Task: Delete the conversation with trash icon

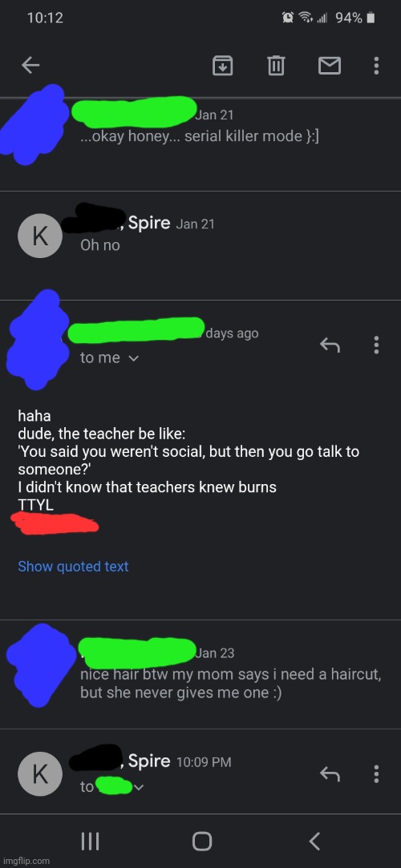Action: click(x=276, y=67)
